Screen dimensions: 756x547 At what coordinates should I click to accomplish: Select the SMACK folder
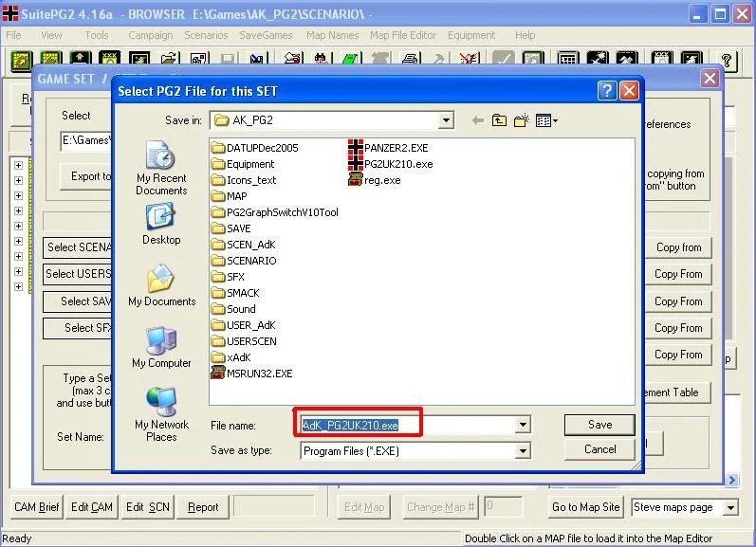click(x=236, y=293)
